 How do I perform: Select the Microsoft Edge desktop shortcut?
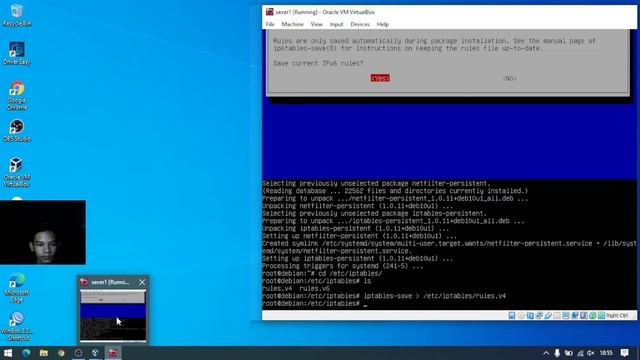pos(17,288)
